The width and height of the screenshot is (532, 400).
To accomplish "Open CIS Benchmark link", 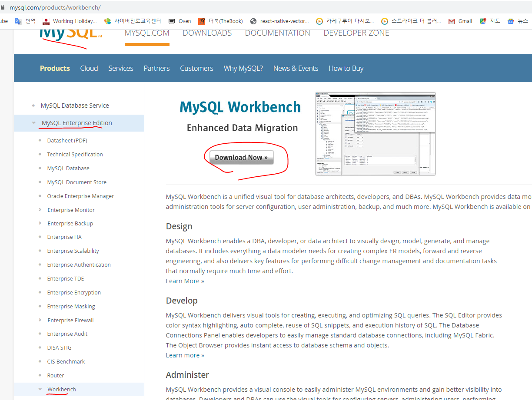I will [x=66, y=362].
